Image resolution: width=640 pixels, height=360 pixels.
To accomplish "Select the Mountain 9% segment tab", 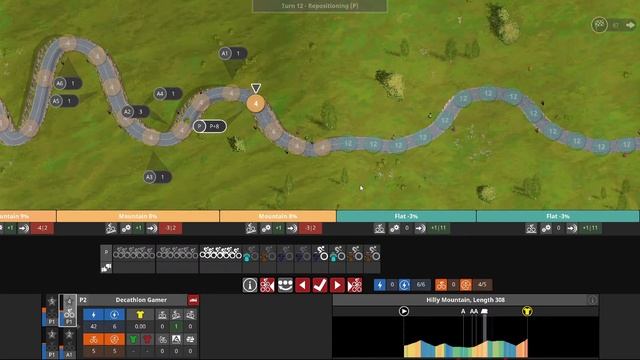I will click(x=28, y=216).
